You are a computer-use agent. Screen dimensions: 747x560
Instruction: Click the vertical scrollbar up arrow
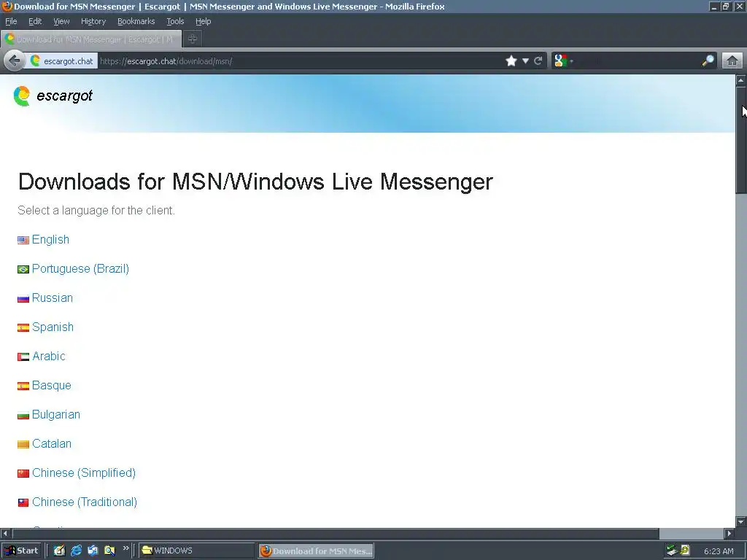point(741,80)
